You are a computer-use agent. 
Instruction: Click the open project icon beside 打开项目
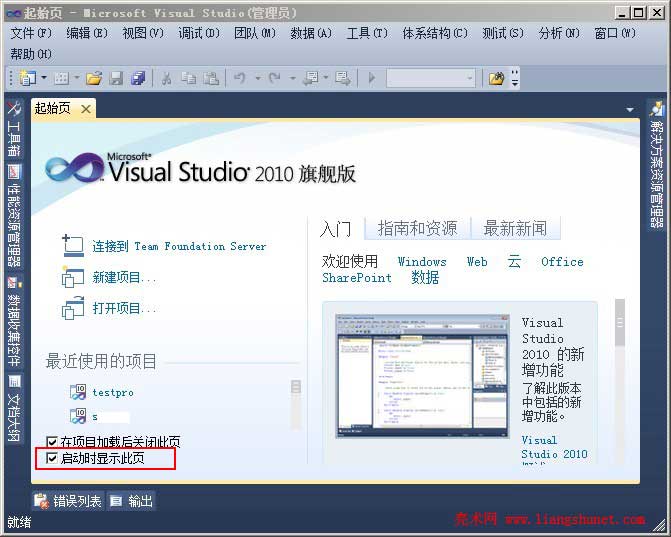73,308
